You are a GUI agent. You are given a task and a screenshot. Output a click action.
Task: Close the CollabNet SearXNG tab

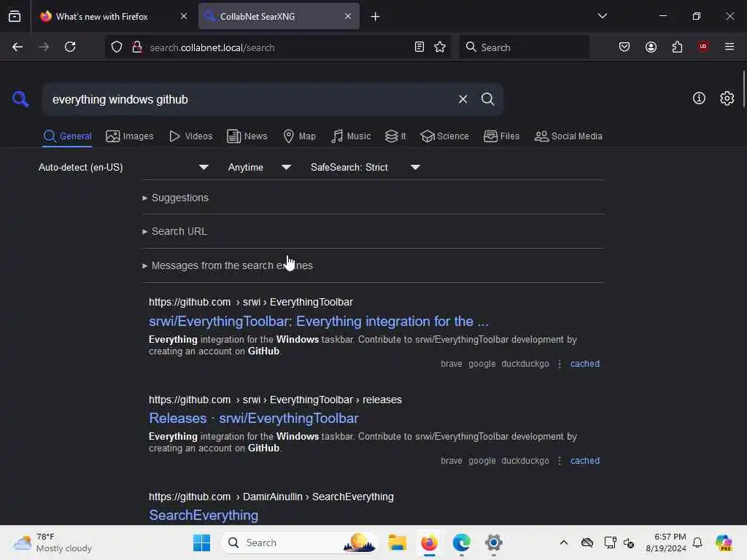pos(348,17)
